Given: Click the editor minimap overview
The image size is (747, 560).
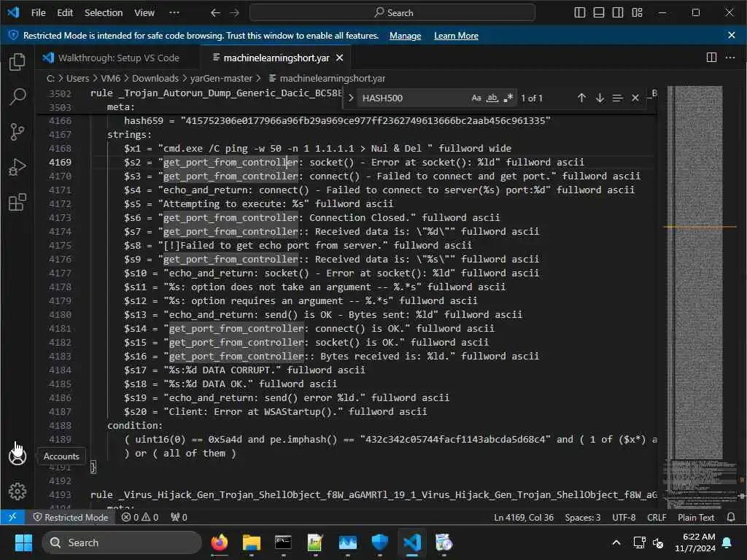Looking at the screenshot, I should pyautogui.click(x=700, y=296).
